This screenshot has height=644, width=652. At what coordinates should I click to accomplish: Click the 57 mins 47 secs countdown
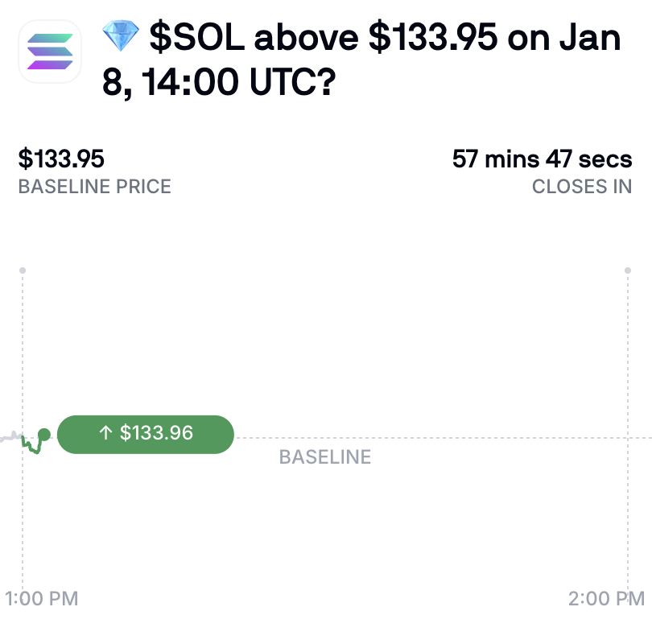543,159
